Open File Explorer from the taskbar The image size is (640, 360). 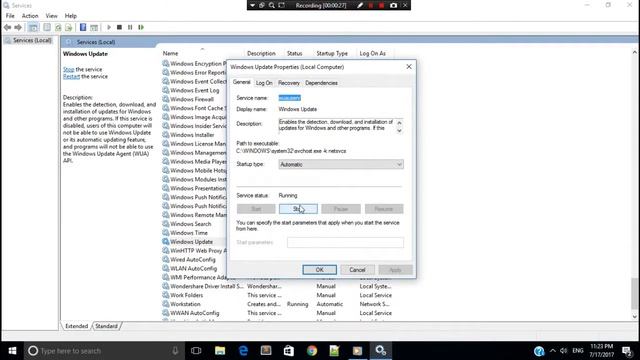click(x=220, y=351)
